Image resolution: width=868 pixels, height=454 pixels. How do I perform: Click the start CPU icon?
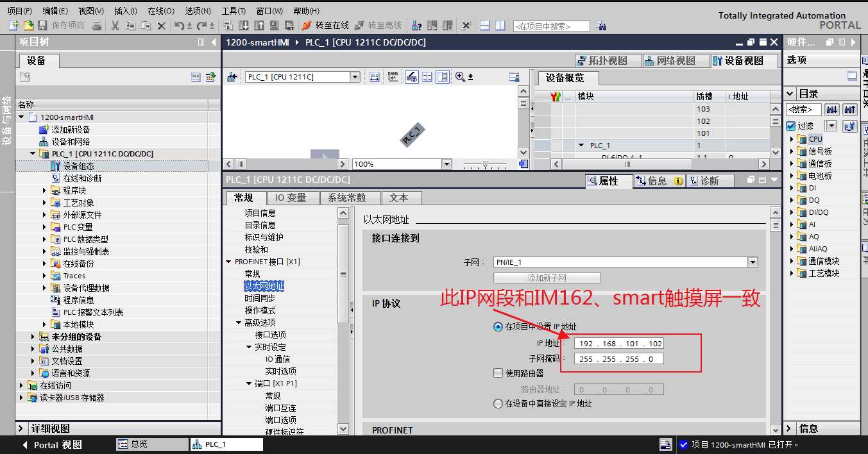pos(432,26)
